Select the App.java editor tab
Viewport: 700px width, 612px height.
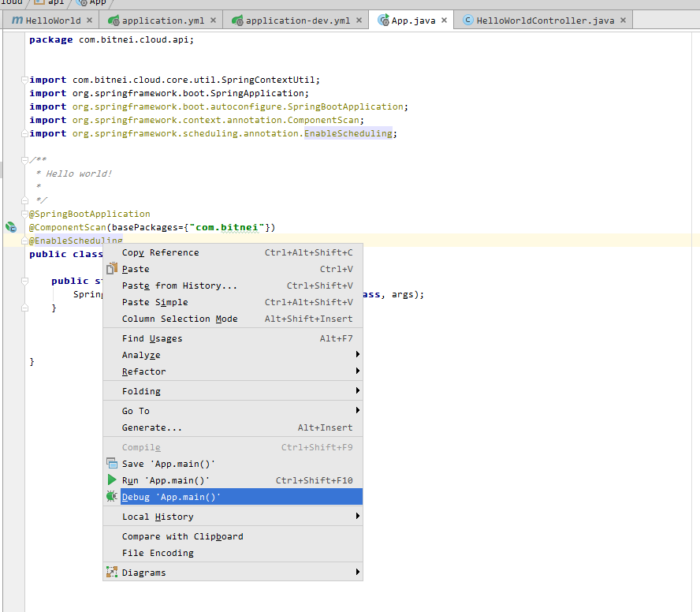413,20
